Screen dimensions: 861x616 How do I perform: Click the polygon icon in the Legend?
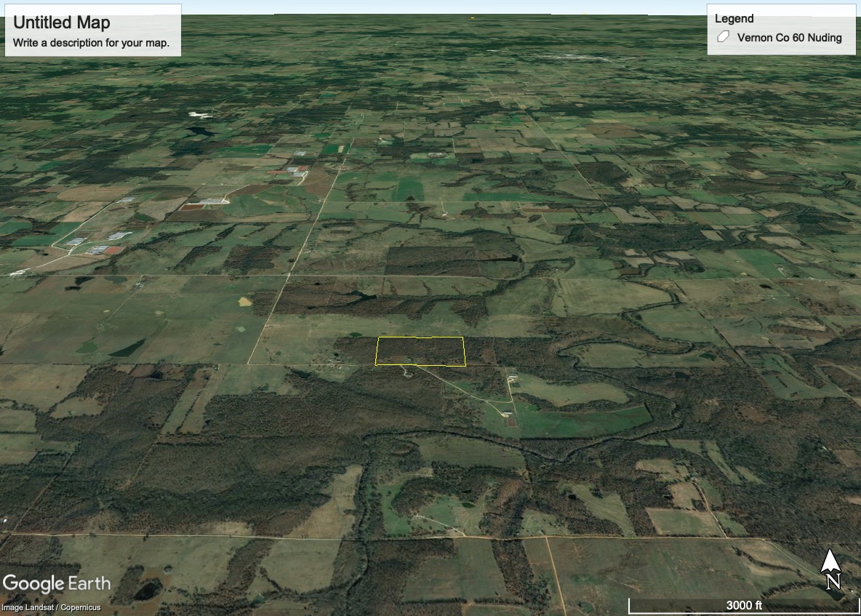[x=723, y=38]
